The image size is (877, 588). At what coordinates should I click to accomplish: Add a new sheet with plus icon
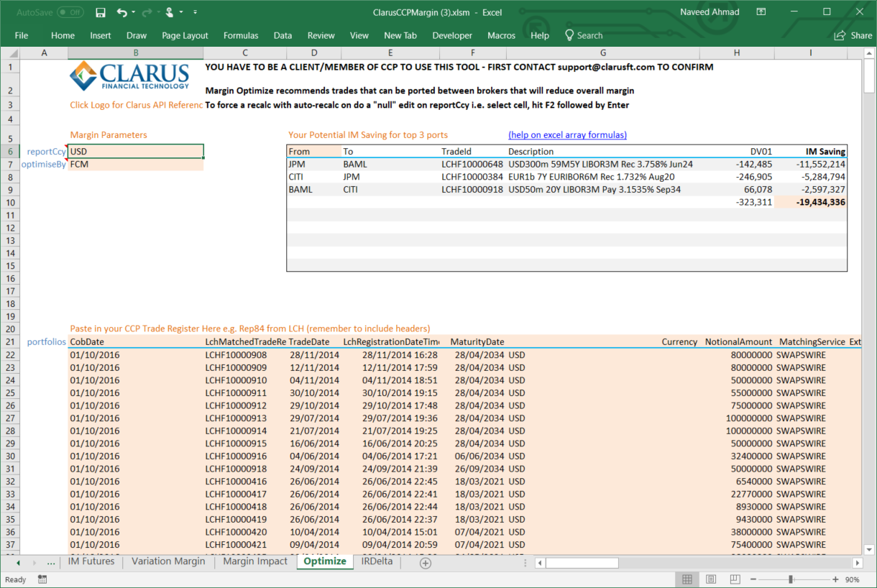coord(426,563)
